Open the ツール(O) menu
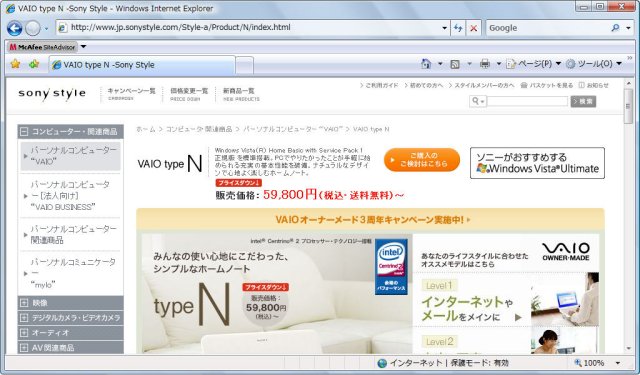The image size is (640, 375). pos(594,64)
